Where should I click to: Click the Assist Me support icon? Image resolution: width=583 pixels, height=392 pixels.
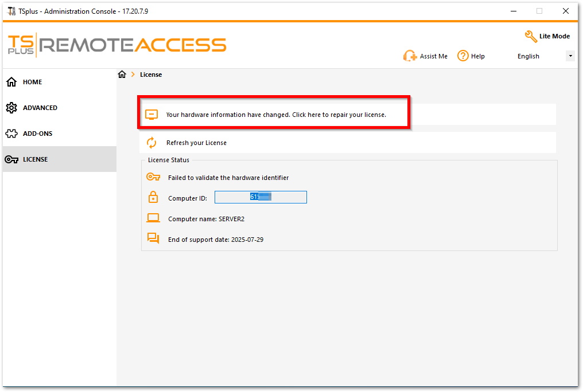[410, 56]
